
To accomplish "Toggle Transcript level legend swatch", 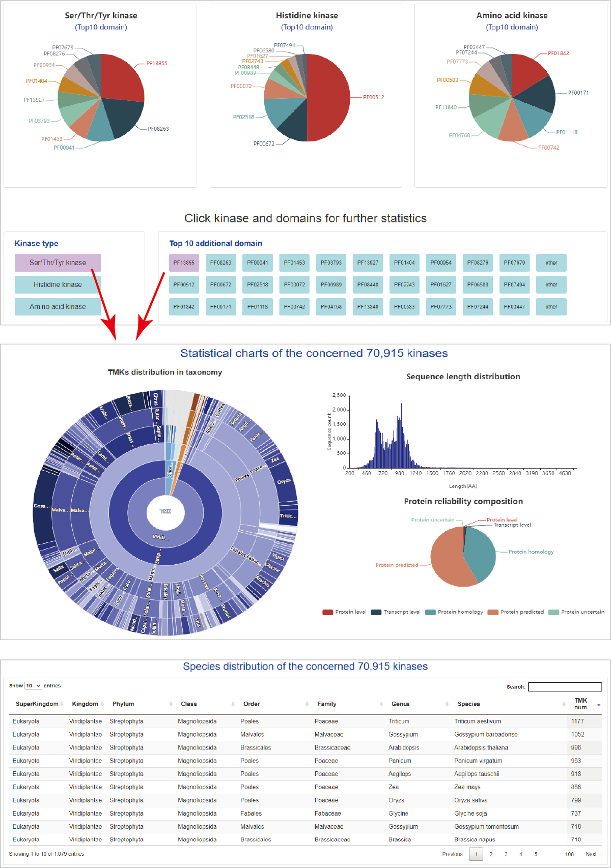I will point(376,612).
